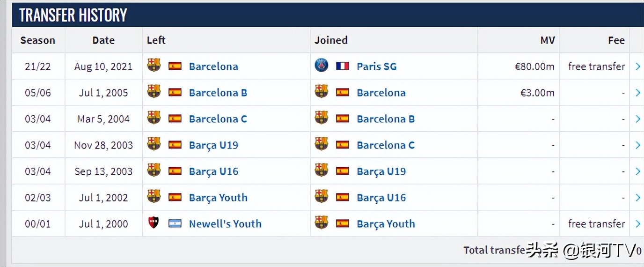
Task: Click the Barça U16 link in Joined column
Action: (381, 198)
